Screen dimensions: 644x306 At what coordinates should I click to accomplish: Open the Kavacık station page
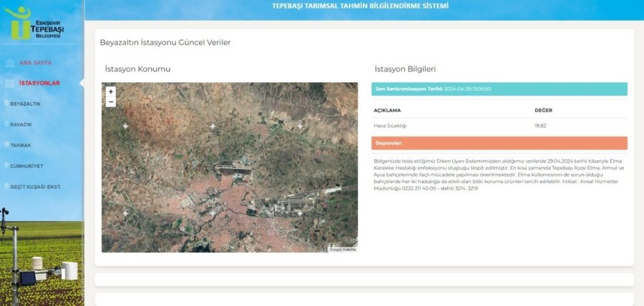(x=21, y=124)
